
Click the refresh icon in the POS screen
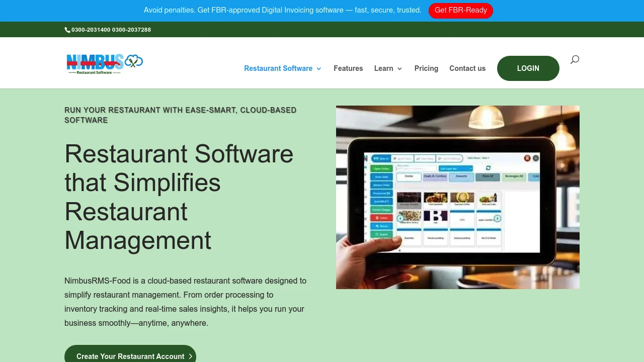[x=489, y=167]
